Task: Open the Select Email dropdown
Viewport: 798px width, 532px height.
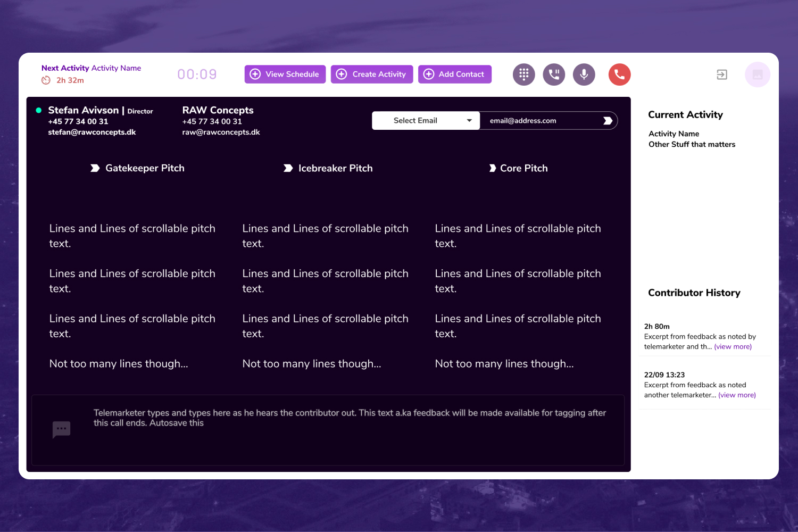Action: pos(426,121)
